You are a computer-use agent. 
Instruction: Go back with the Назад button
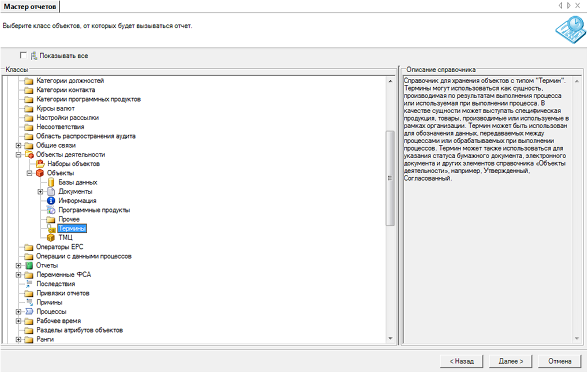pyautogui.click(x=457, y=361)
